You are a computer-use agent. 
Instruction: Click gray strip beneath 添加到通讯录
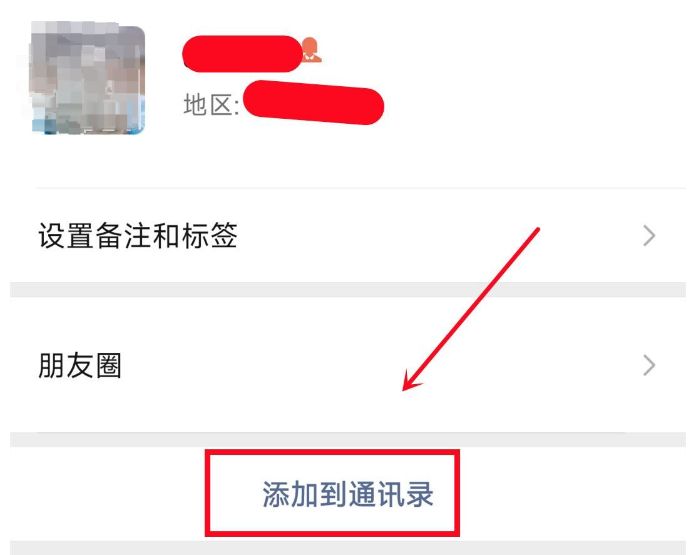coord(348,548)
